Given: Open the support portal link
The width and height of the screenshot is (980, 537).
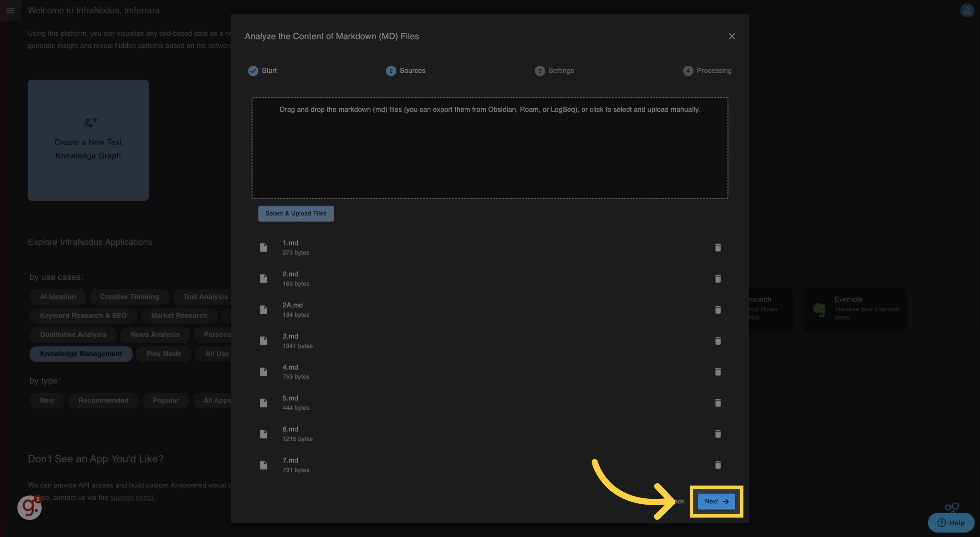Looking at the screenshot, I should (x=132, y=497).
